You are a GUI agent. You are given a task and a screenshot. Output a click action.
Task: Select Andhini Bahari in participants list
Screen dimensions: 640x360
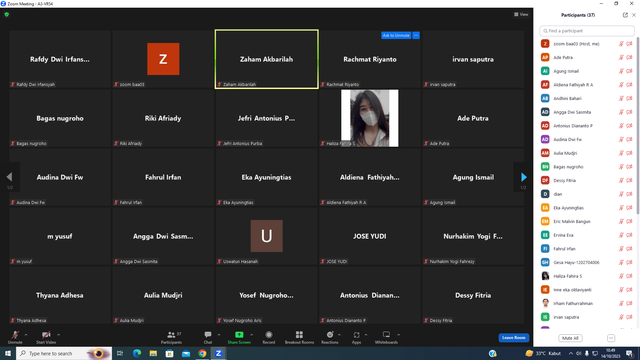[x=587, y=98]
